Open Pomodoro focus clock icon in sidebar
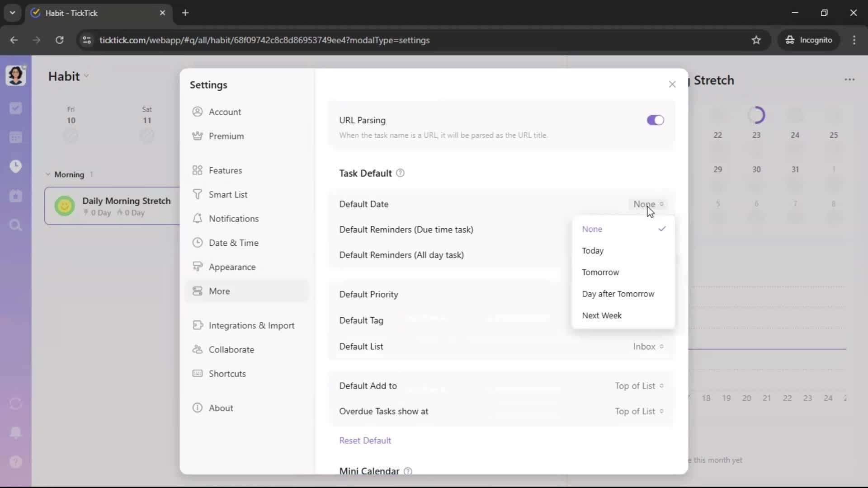The width and height of the screenshot is (868, 488). [x=16, y=166]
